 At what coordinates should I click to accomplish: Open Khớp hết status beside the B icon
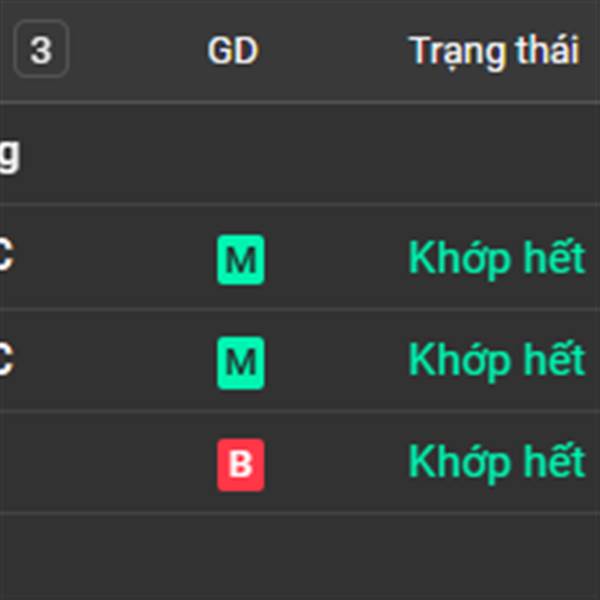(496, 462)
